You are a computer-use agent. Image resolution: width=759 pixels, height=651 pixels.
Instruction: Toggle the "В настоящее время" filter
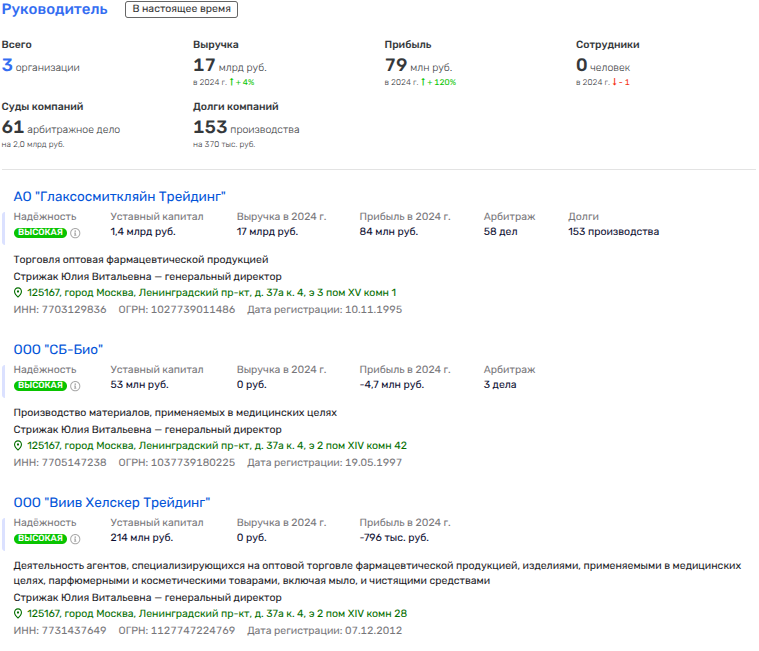coord(181,10)
